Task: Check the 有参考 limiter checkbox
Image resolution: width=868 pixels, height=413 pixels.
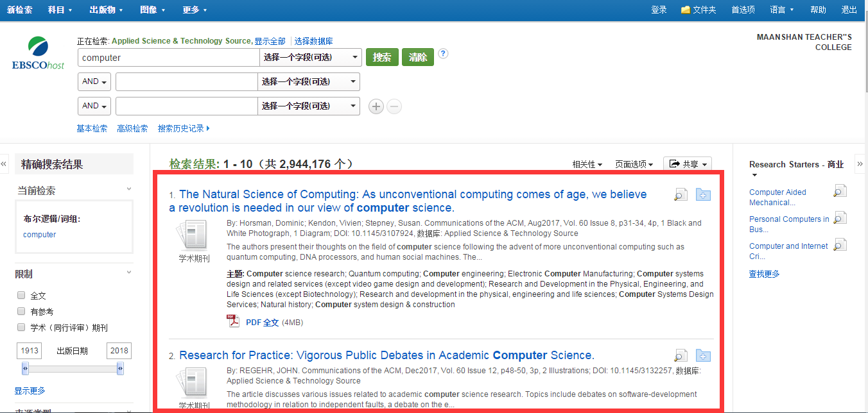Action: click(21, 312)
